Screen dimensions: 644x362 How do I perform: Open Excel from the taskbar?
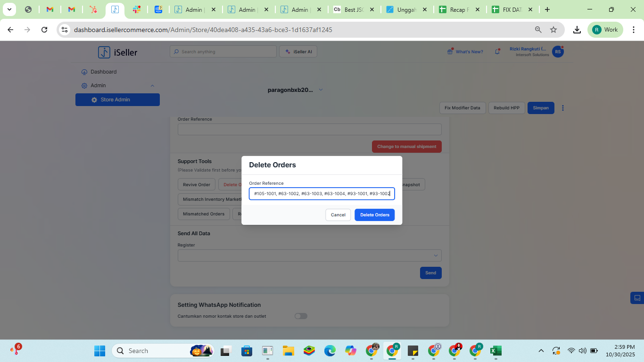tap(495, 351)
